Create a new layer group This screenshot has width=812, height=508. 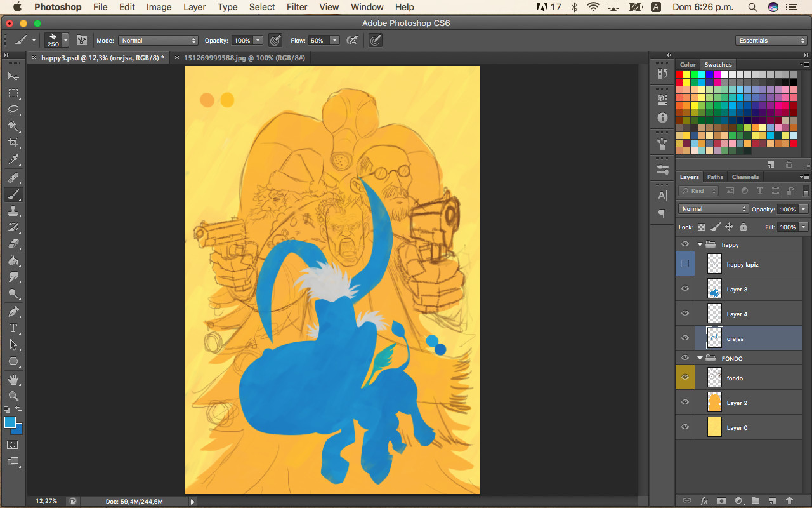(756, 501)
